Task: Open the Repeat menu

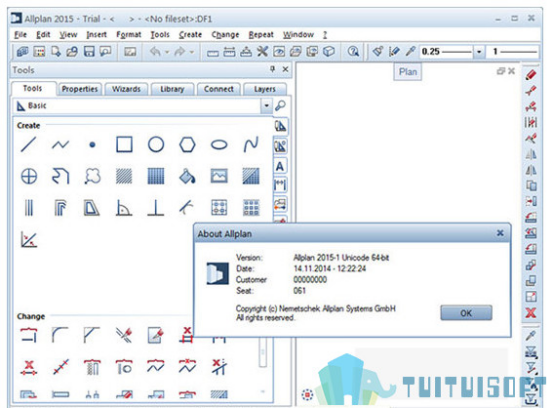Action: pyautogui.click(x=261, y=35)
